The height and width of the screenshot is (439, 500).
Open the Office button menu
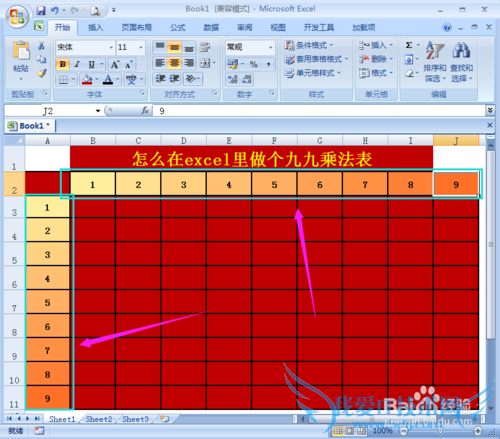tap(17, 16)
